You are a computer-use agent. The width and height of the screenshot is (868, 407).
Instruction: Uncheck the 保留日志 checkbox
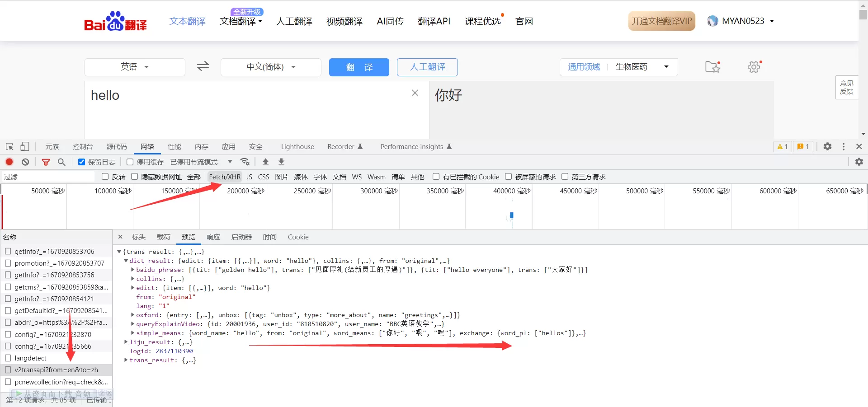click(x=82, y=162)
